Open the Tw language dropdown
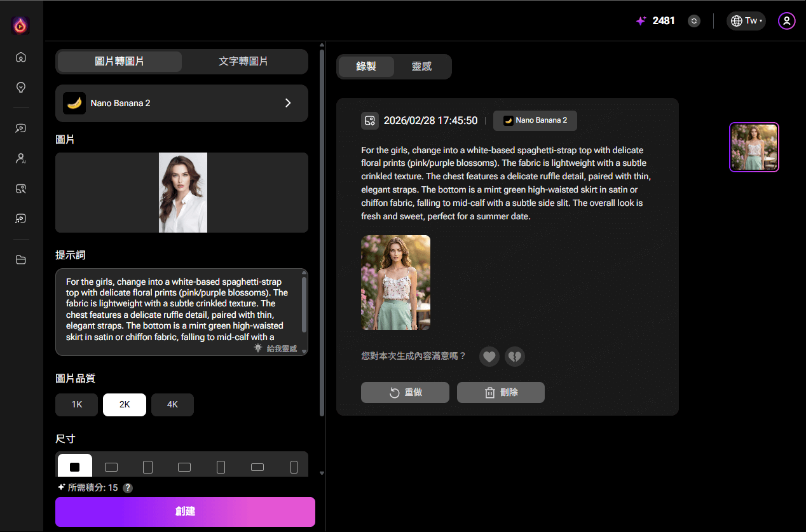 point(746,21)
